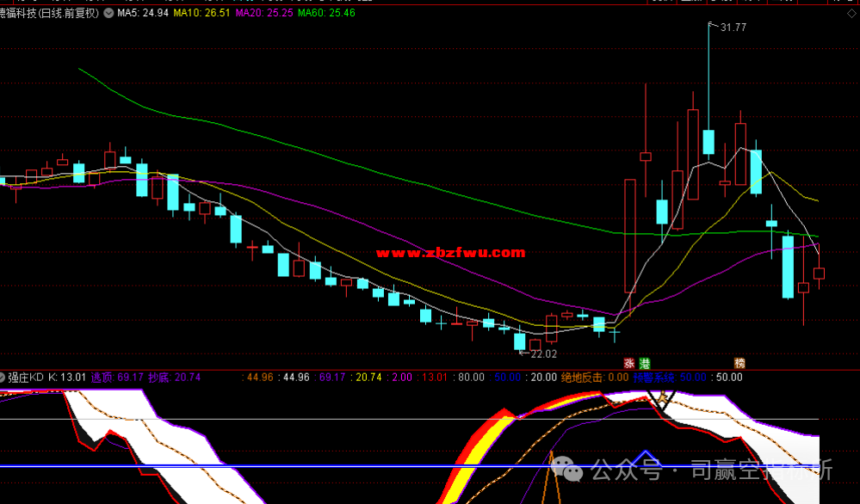The height and width of the screenshot is (504, 860).
Task: Click the MA5: 24.94 moving average label
Action: tap(143, 13)
